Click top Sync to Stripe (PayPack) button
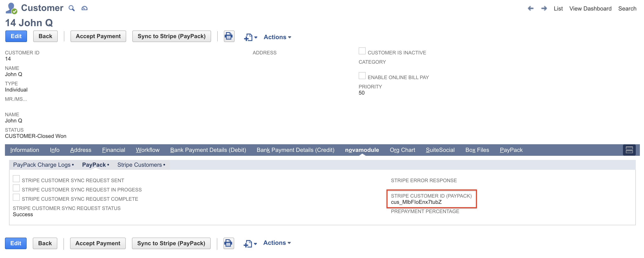 172,36
